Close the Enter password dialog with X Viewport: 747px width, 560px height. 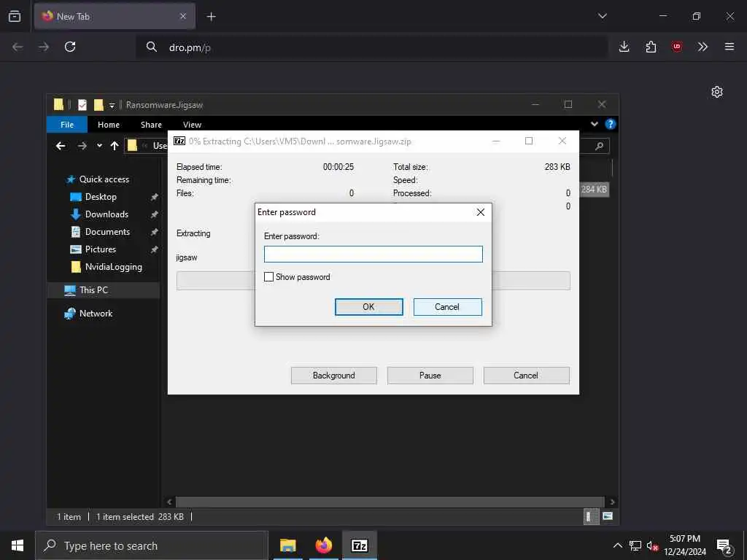click(x=480, y=212)
